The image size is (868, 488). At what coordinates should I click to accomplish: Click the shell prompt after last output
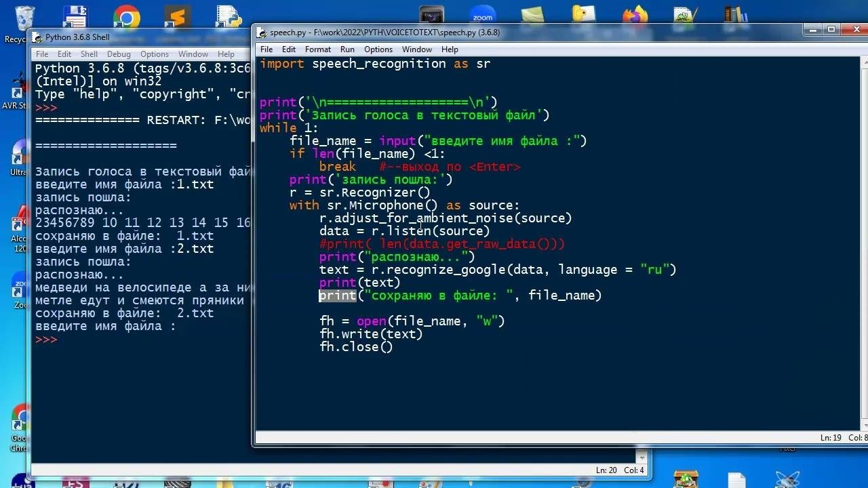tap(61, 340)
